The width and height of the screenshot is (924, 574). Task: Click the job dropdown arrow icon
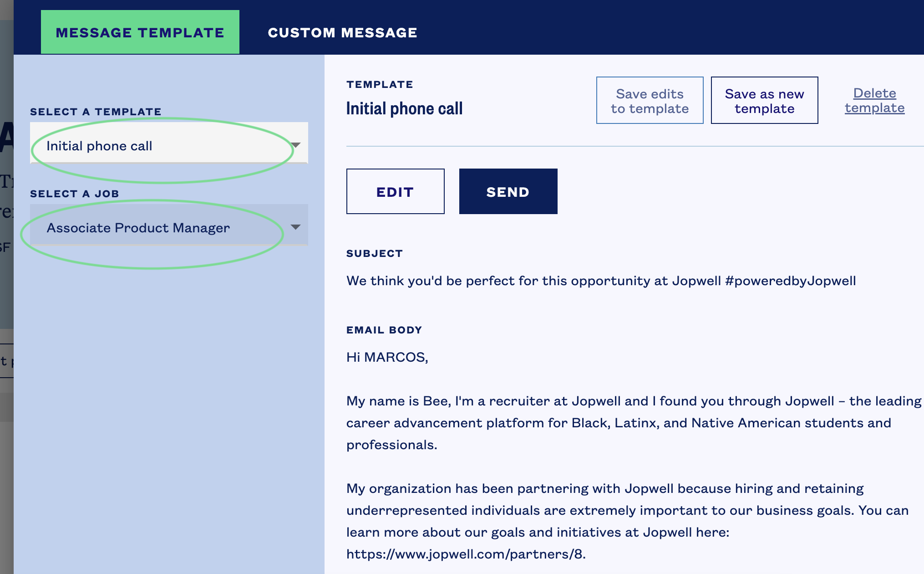pos(295,227)
